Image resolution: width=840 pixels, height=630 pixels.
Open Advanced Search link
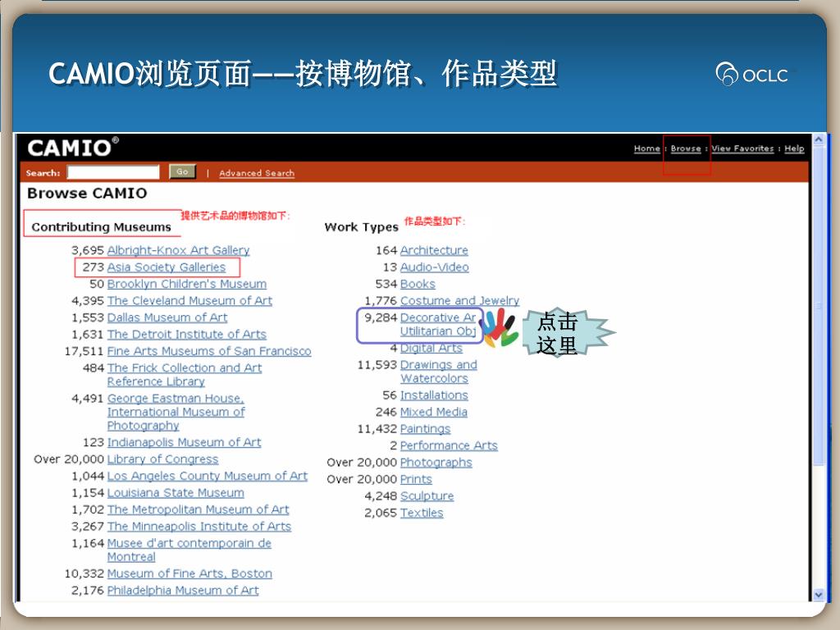point(257,173)
